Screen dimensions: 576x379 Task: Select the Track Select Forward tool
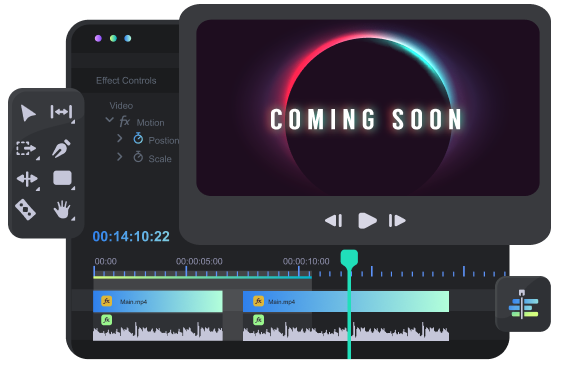pyautogui.click(x=26, y=149)
